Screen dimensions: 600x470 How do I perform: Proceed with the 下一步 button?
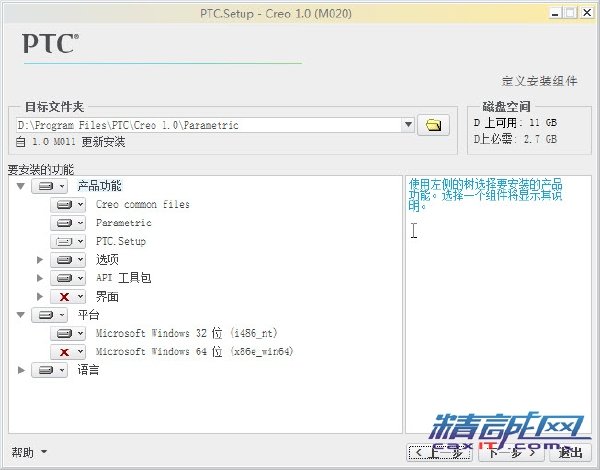(x=510, y=453)
